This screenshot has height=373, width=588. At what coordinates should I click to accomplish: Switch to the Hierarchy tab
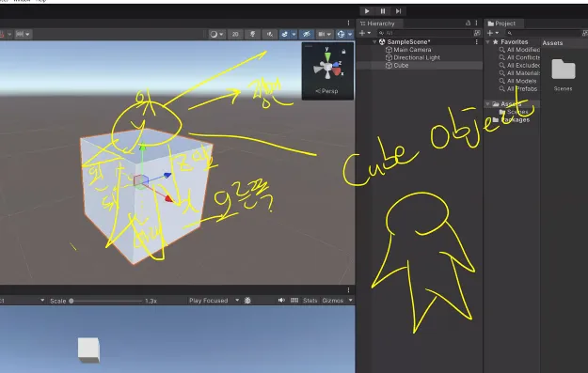tap(377, 23)
